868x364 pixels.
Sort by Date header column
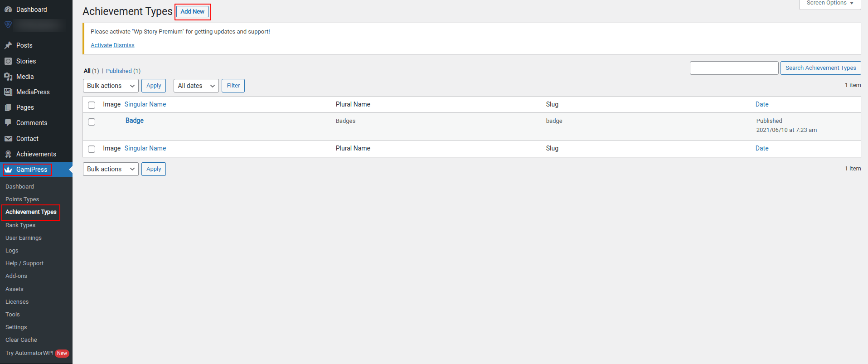tap(762, 104)
